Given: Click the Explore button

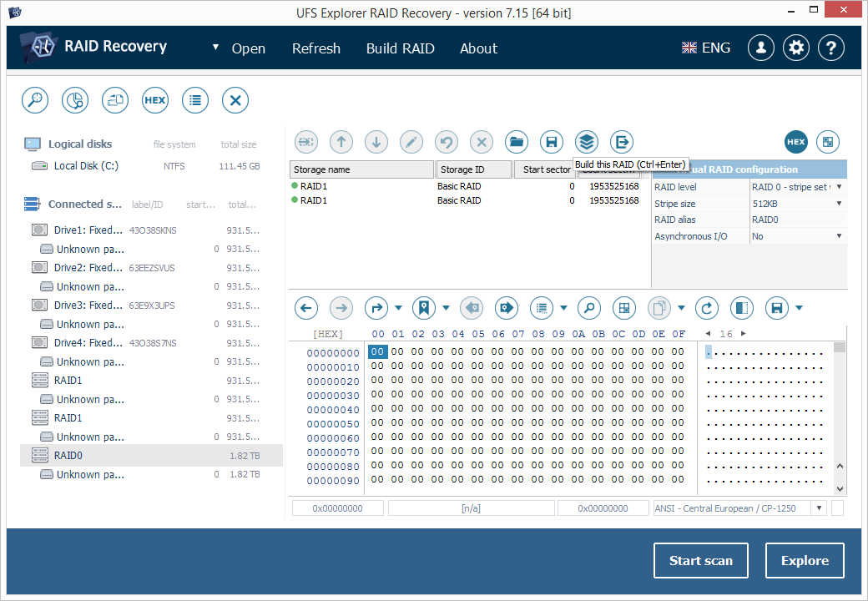Looking at the screenshot, I should [805, 561].
